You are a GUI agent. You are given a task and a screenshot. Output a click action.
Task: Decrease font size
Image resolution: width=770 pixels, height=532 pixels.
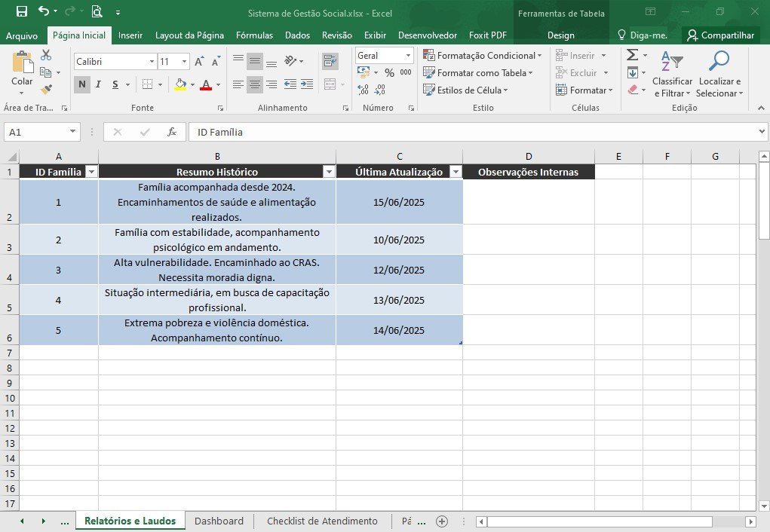click(216, 61)
